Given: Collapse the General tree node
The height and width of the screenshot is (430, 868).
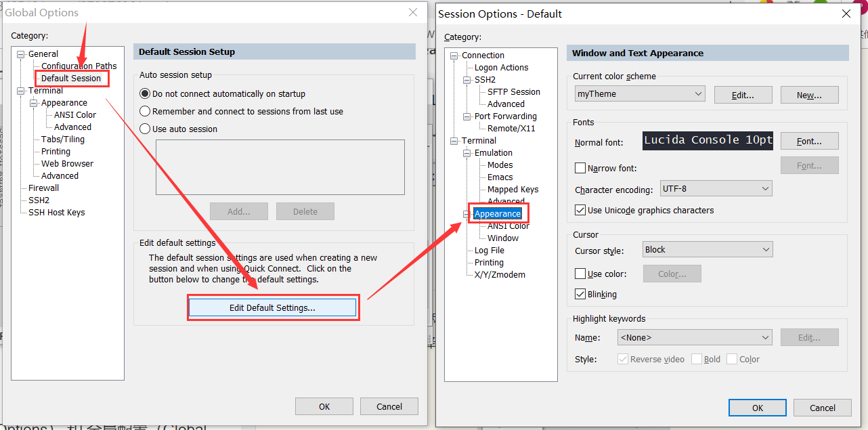Looking at the screenshot, I should (x=20, y=54).
